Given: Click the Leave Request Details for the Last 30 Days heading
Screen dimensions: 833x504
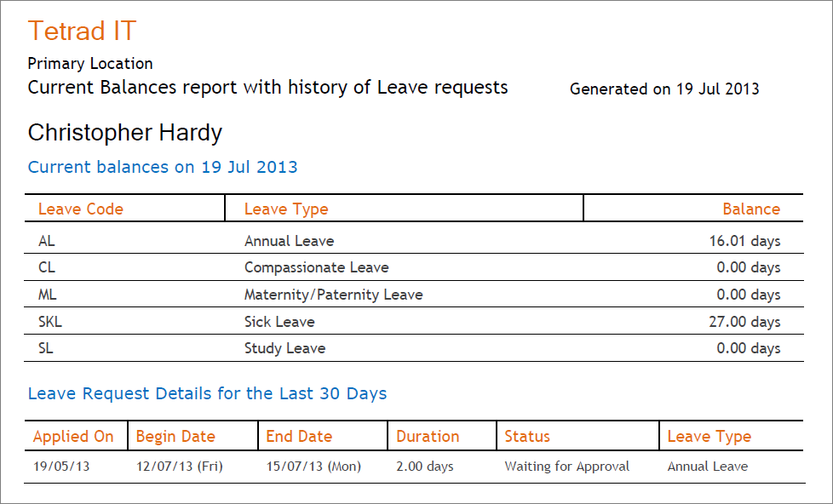Looking at the screenshot, I should coord(207,393).
